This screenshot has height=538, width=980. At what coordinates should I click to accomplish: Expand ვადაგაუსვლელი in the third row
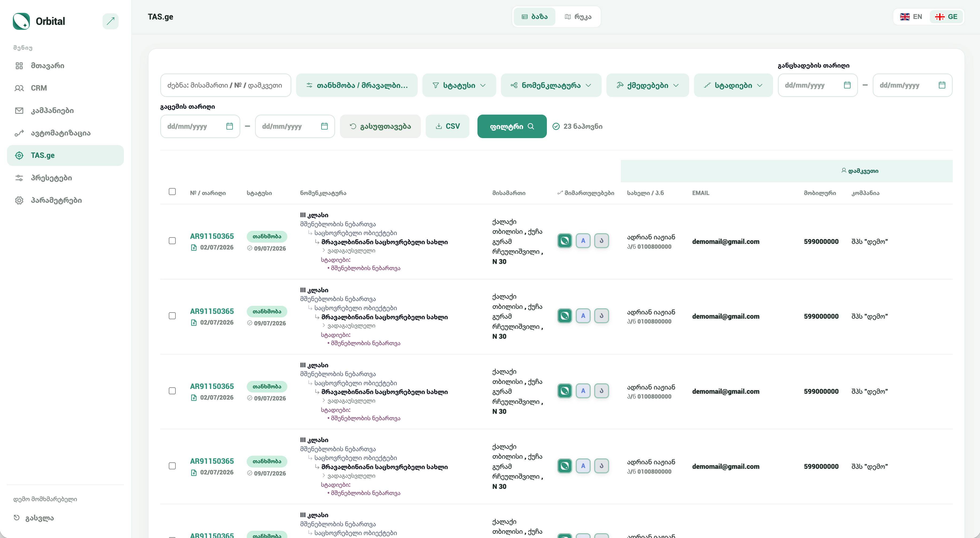click(349, 401)
